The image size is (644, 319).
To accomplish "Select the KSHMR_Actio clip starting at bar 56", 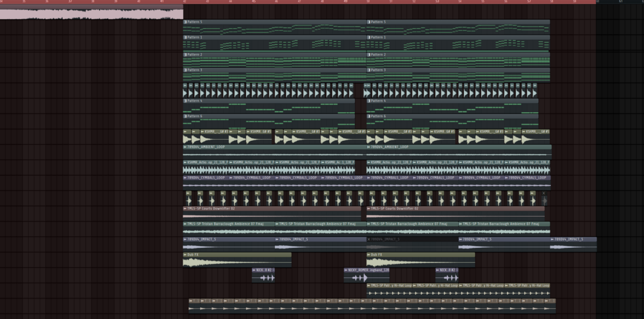I will [x=527, y=167].
